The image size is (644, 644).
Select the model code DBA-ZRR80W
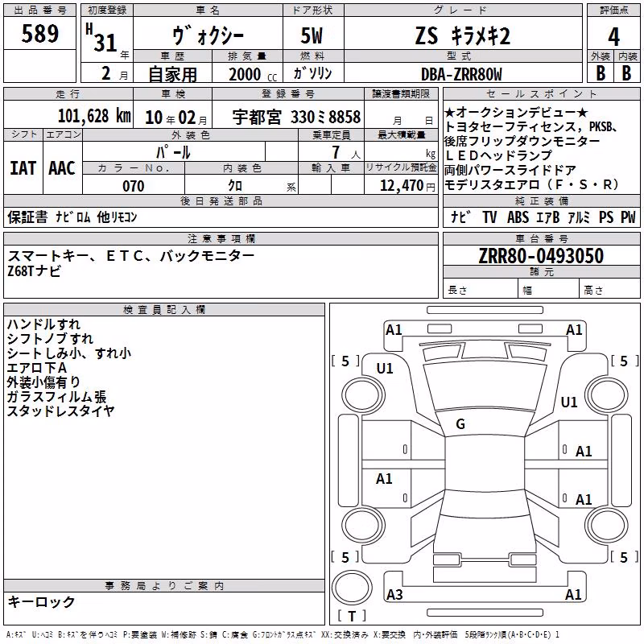tap(461, 74)
